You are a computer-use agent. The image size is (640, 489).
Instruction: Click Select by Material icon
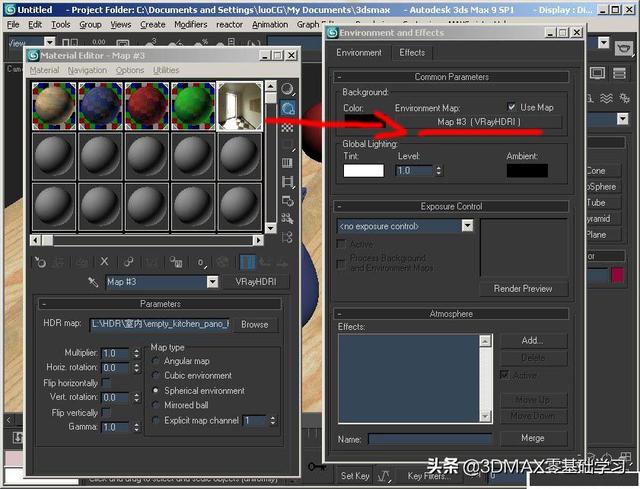click(x=287, y=219)
